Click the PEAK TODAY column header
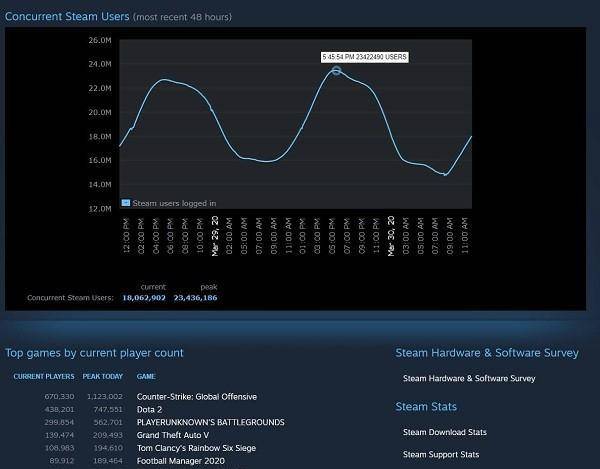 [x=102, y=377]
